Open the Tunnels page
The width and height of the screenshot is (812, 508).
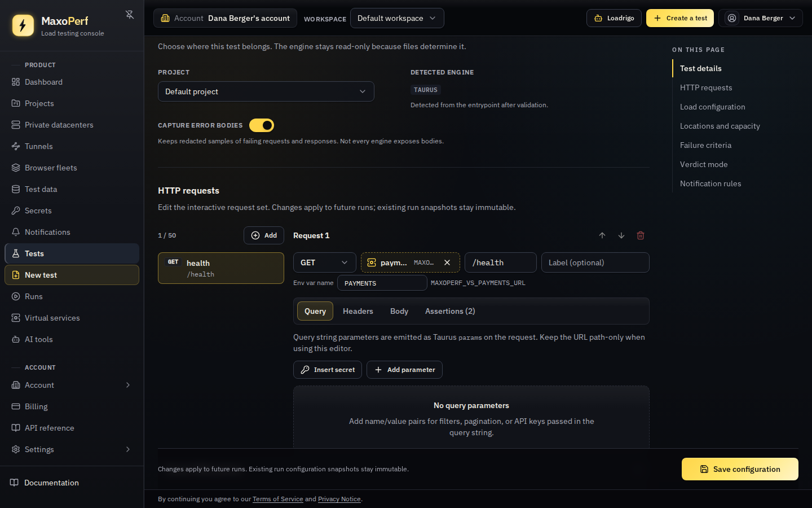coord(72,146)
